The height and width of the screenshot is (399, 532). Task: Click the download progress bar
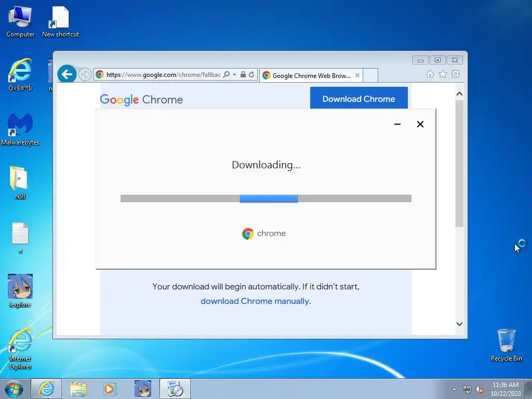pos(265,198)
